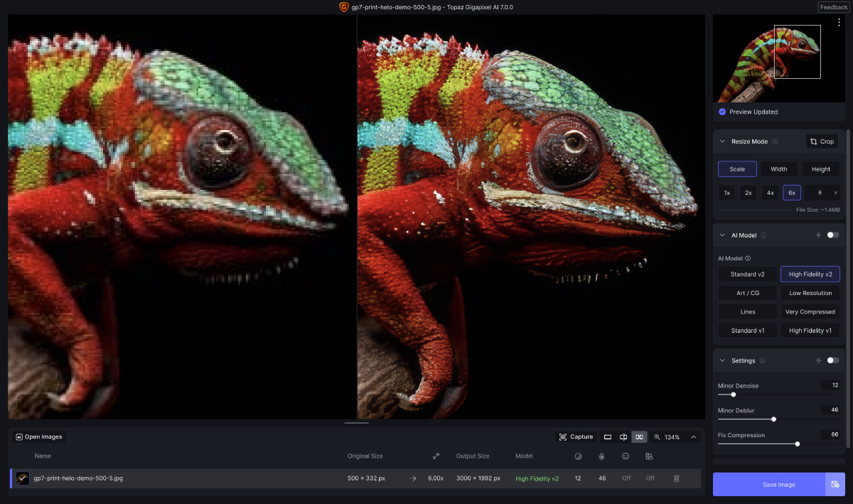Switch to the Width tab
This screenshot has width=853, height=504.
click(780, 168)
